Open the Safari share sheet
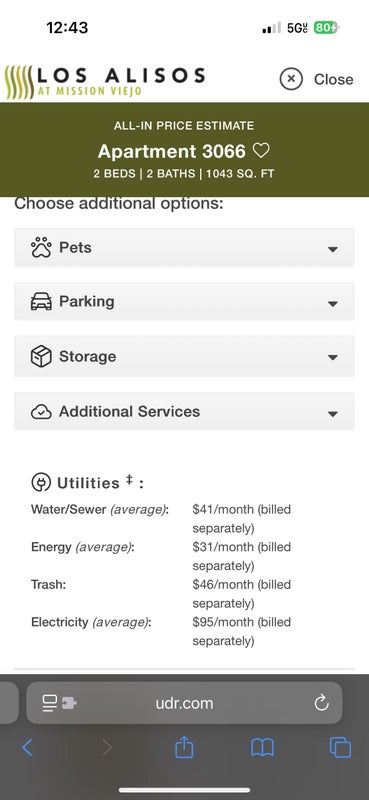369x800 pixels. tap(184, 747)
